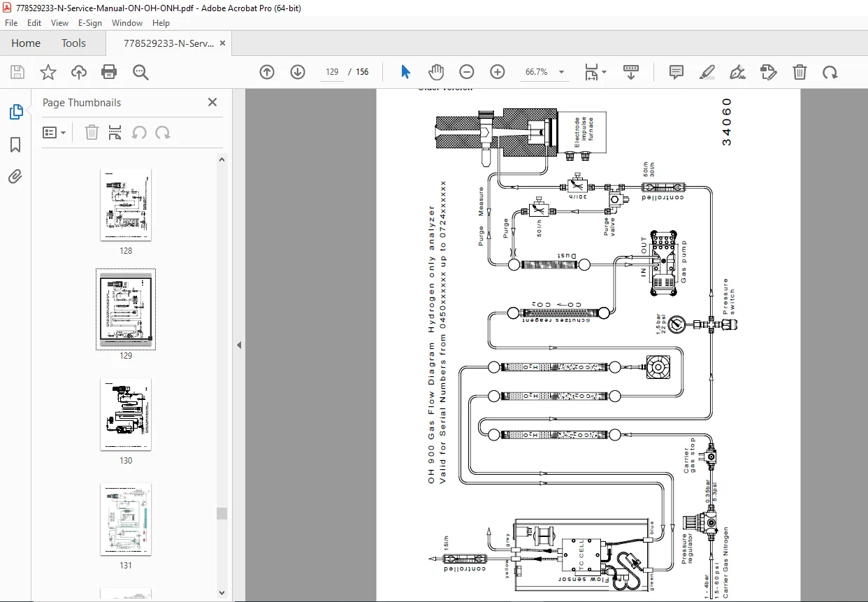Select page 128 thumbnail

click(126, 204)
